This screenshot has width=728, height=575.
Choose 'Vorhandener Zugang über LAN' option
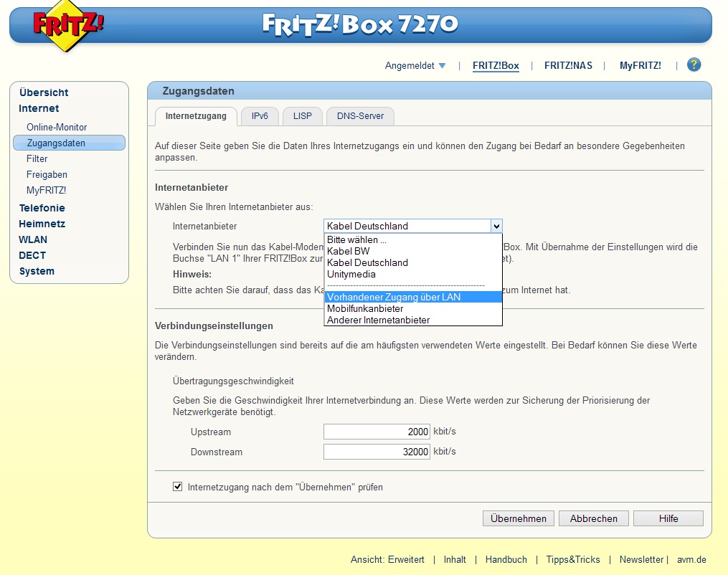tap(412, 297)
